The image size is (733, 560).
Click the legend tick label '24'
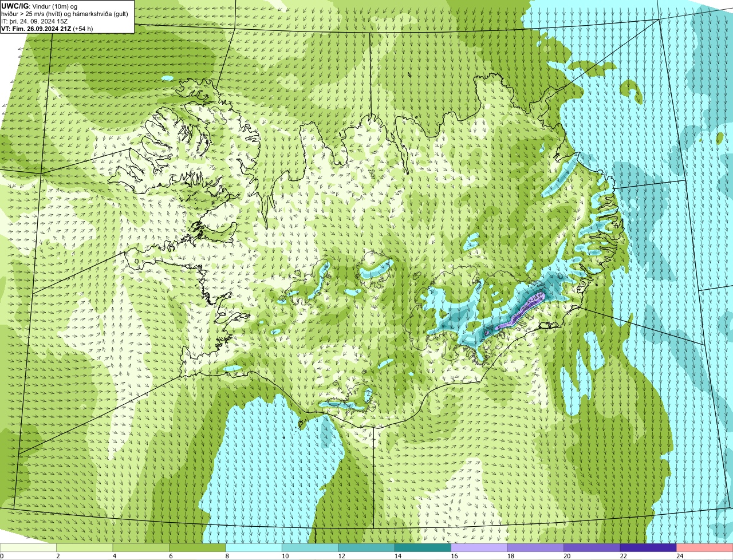tap(680, 556)
